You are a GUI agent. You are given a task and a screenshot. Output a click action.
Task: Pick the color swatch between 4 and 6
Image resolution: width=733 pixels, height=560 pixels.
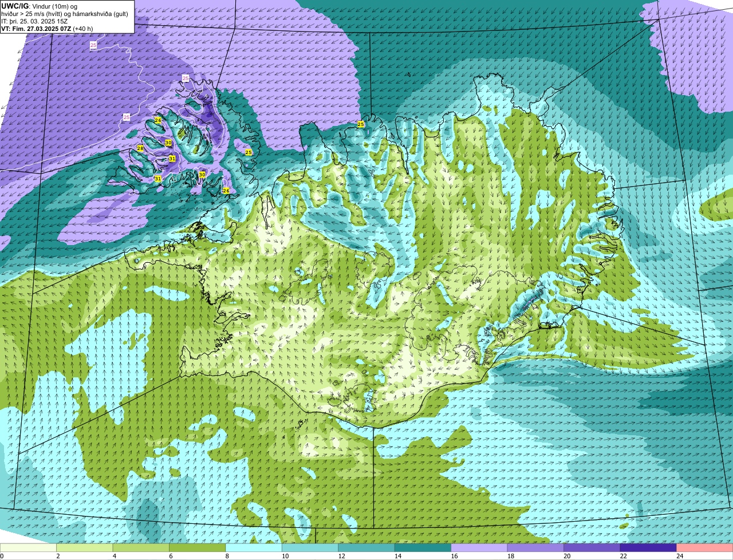[x=141, y=547]
